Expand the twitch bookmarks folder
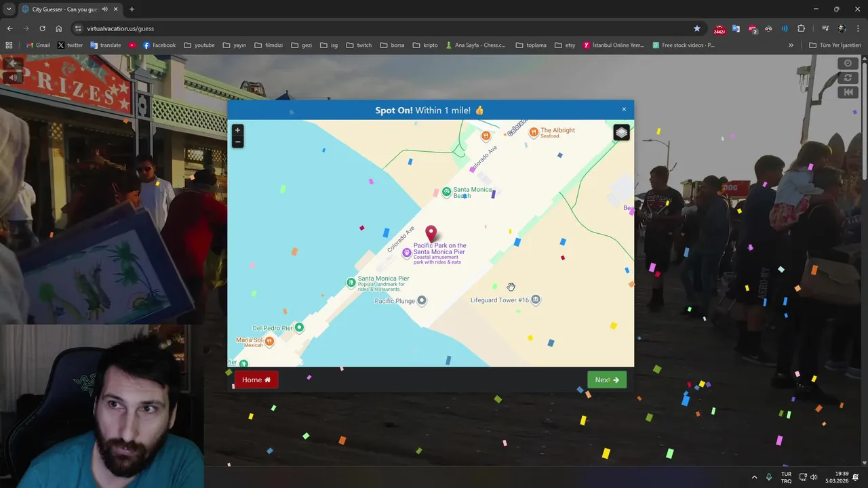This screenshot has height=488, width=868. pyautogui.click(x=359, y=45)
